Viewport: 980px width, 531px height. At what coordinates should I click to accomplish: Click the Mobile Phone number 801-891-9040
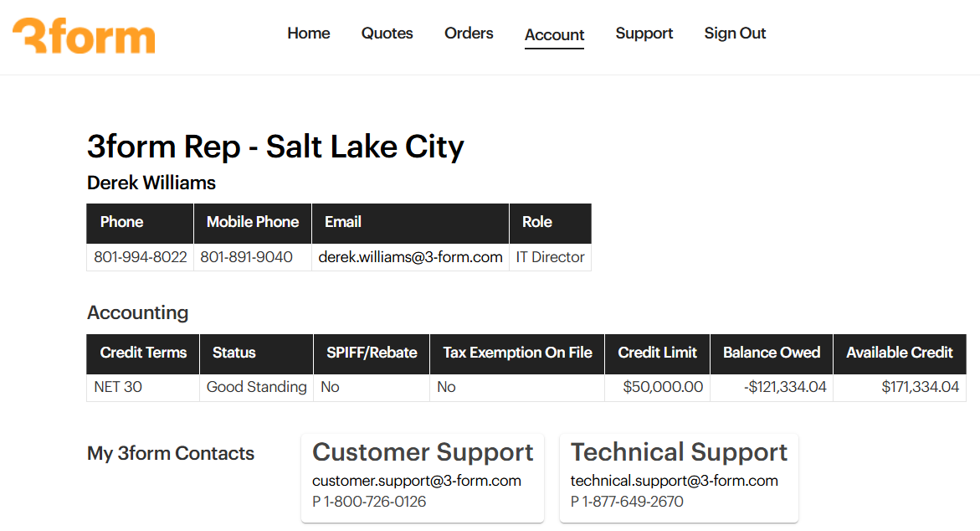click(x=247, y=257)
